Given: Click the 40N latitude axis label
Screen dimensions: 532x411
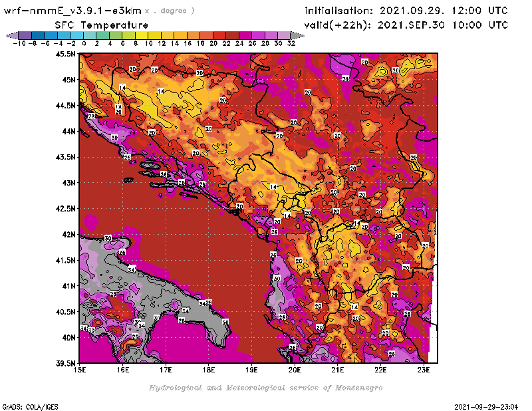Looking at the screenshot, I should (x=68, y=338).
